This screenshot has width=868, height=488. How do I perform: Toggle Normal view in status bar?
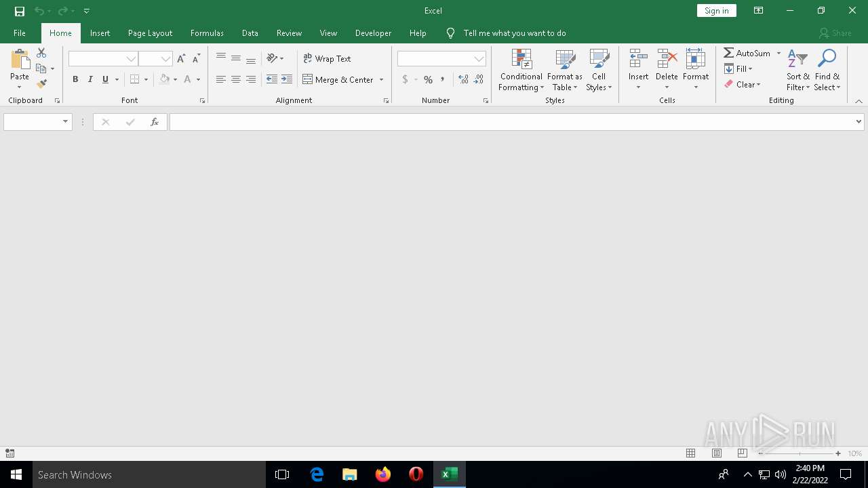pyautogui.click(x=691, y=453)
